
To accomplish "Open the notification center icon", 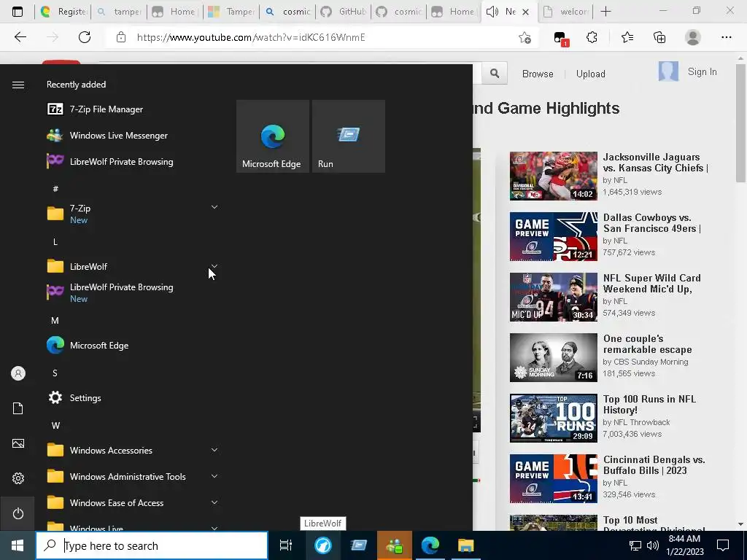I will [723, 545].
